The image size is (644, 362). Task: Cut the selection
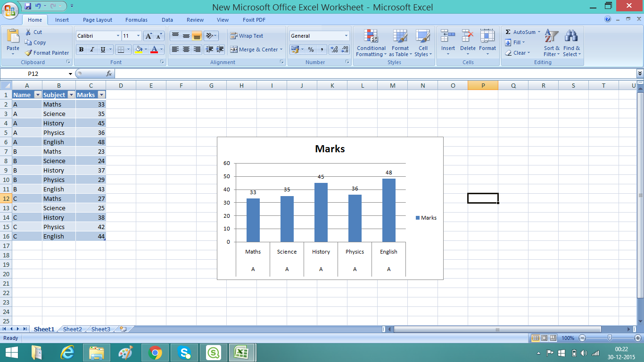click(x=33, y=32)
